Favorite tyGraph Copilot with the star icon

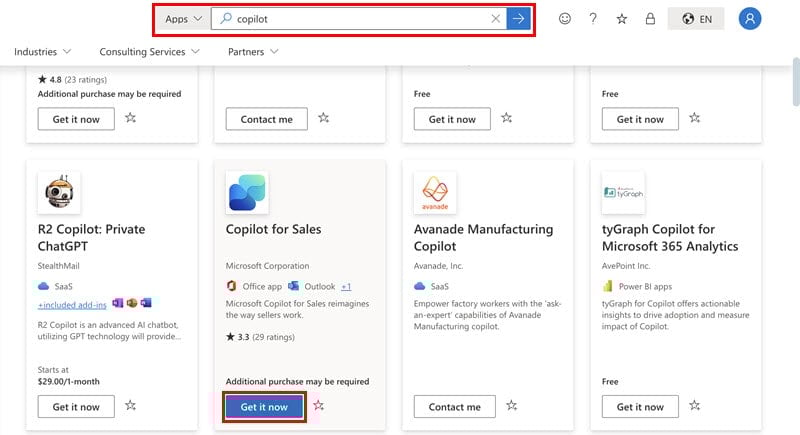695,405
